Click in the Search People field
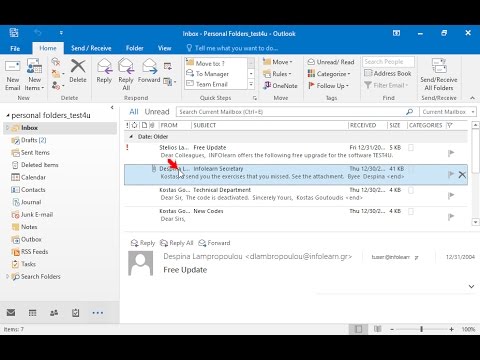This screenshot has width=480, height=360. [388, 62]
